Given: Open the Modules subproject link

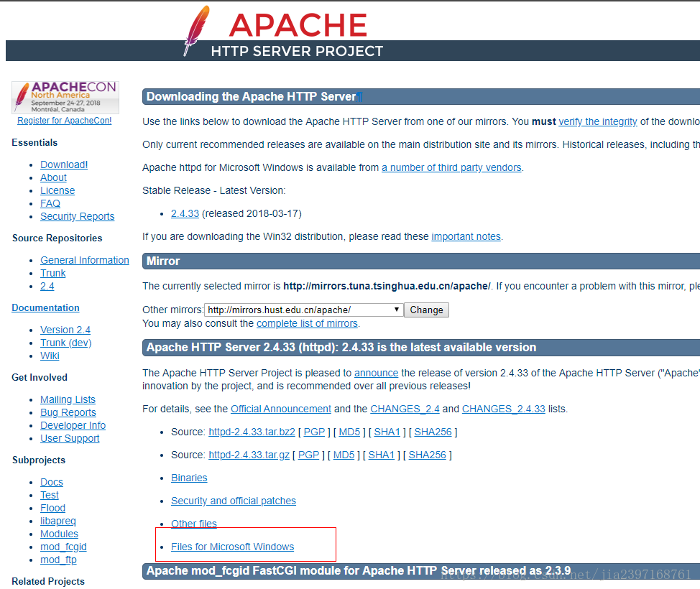Looking at the screenshot, I should (59, 534).
